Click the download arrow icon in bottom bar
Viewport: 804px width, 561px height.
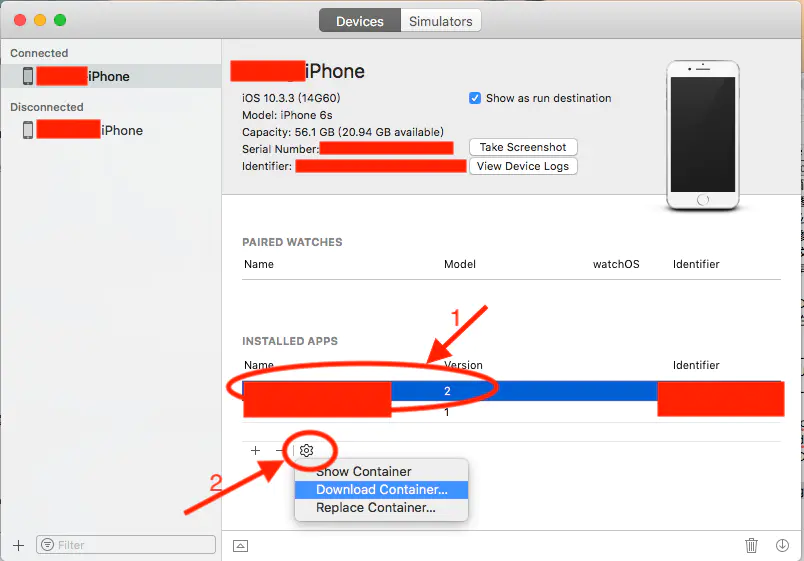tap(782, 545)
